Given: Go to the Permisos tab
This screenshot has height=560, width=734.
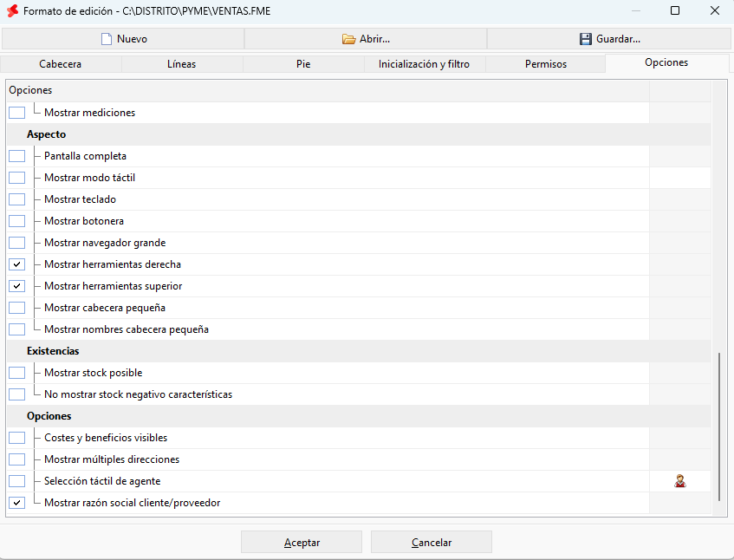Looking at the screenshot, I should point(546,64).
